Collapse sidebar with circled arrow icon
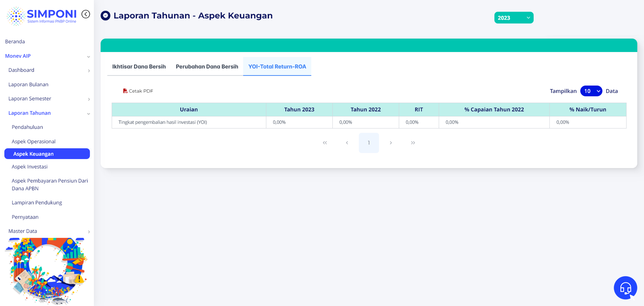 pyautogui.click(x=86, y=14)
